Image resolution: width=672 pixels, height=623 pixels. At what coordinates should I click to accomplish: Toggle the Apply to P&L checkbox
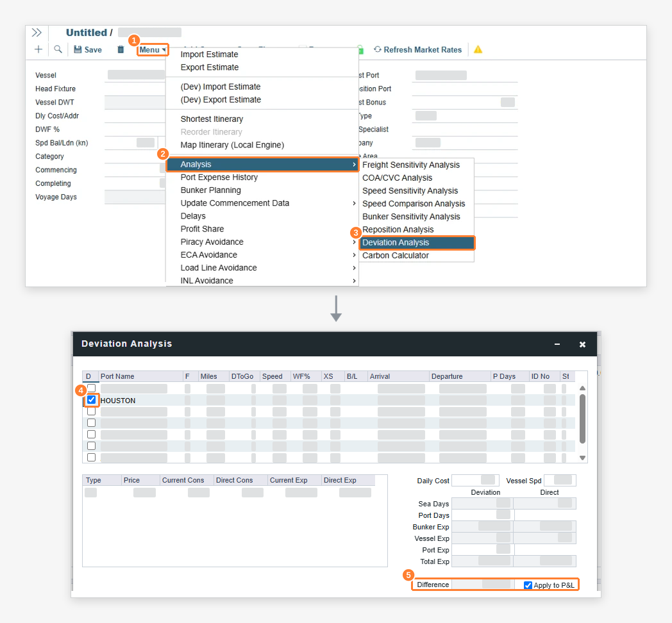pyautogui.click(x=528, y=585)
